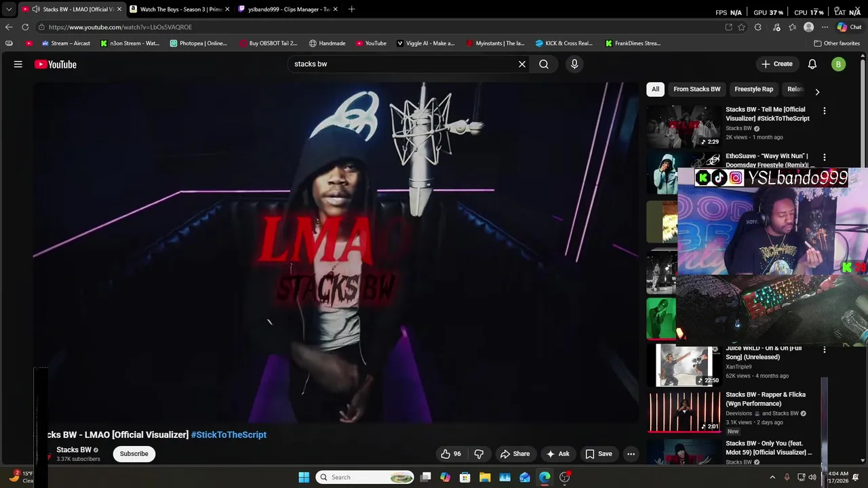
Task: Select the From Stacks BW chip
Action: pyautogui.click(x=697, y=89)
